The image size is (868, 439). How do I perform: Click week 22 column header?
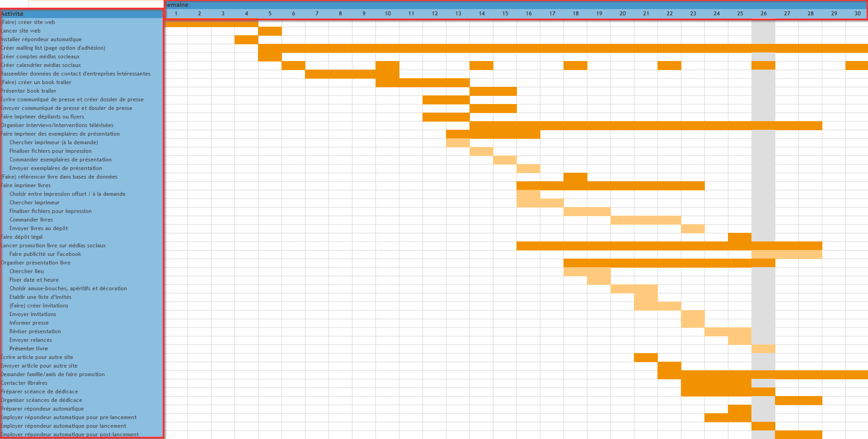pyautogui.click(x=670, y=14)
